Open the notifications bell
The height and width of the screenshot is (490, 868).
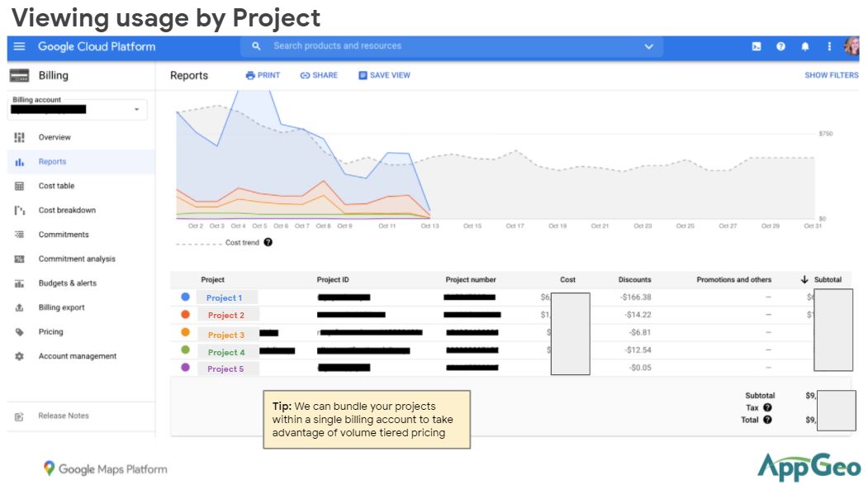[x=805, y=46]
